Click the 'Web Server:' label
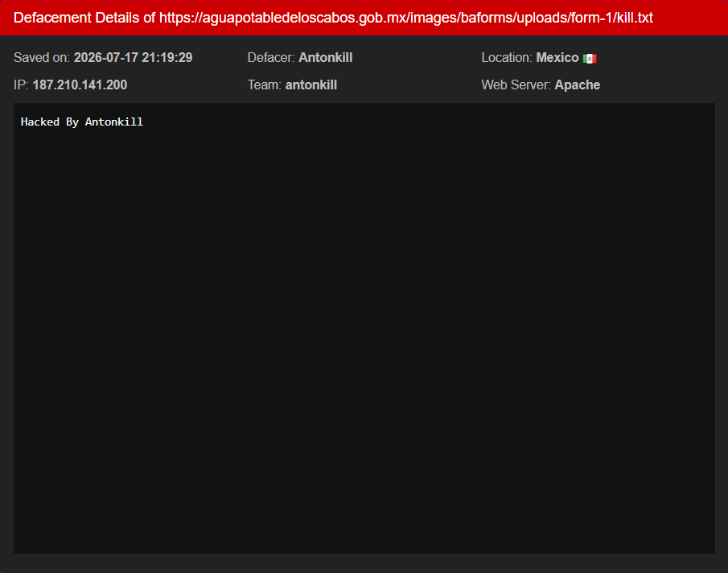This screenshot has width=728, height=573. click(x=516, y=85)
